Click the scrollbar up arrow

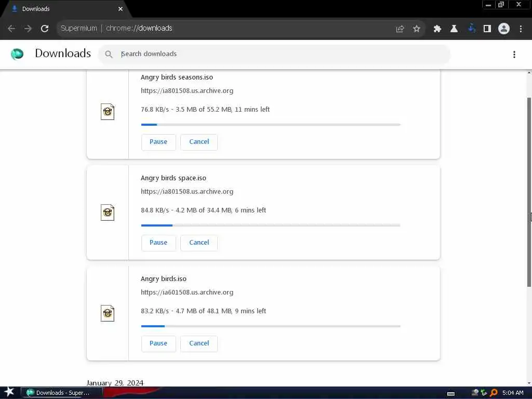529,73
